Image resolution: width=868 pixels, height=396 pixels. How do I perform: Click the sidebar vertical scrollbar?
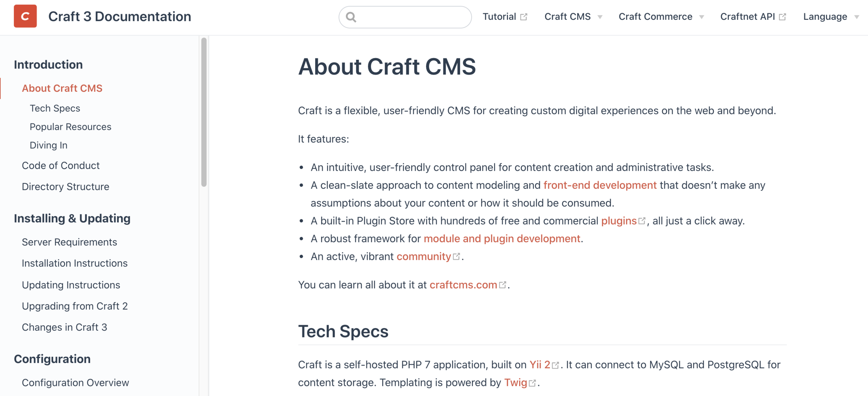pyautogui.click(x=204, y=112)
